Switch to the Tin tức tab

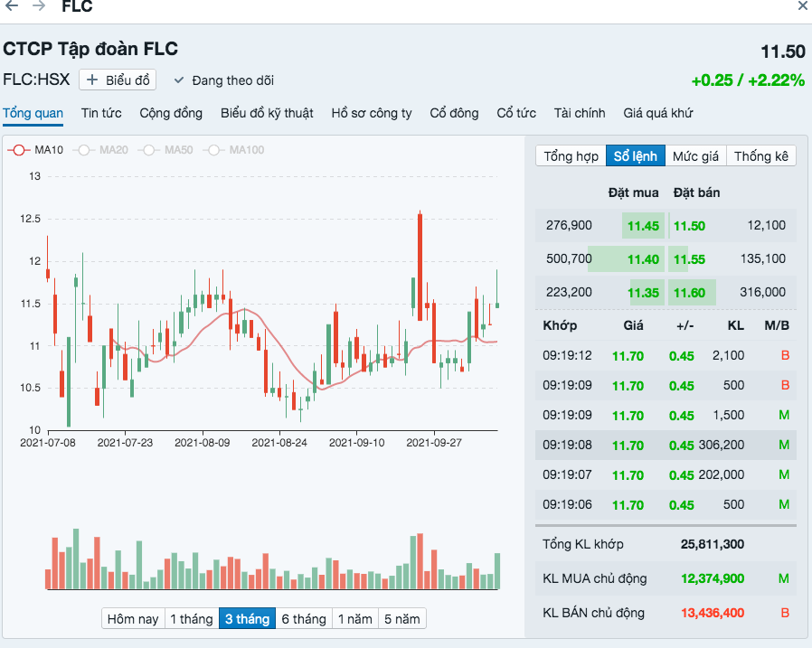[101, 113]
